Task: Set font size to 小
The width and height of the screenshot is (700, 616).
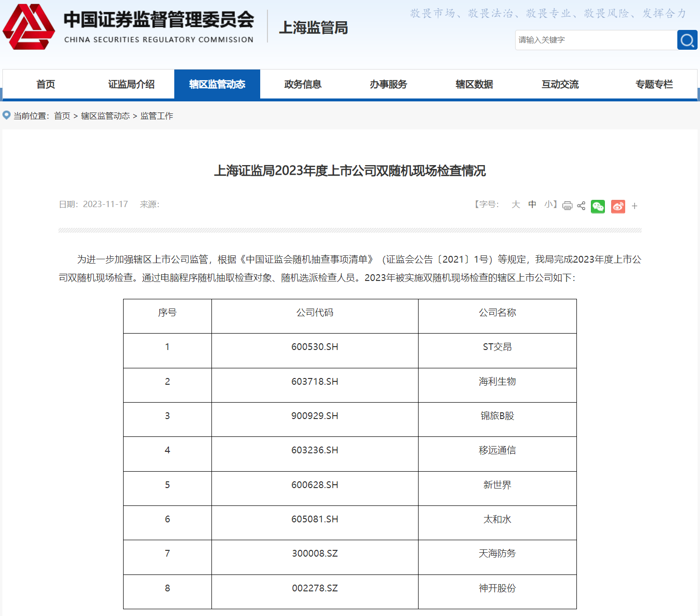Action: 548,204
